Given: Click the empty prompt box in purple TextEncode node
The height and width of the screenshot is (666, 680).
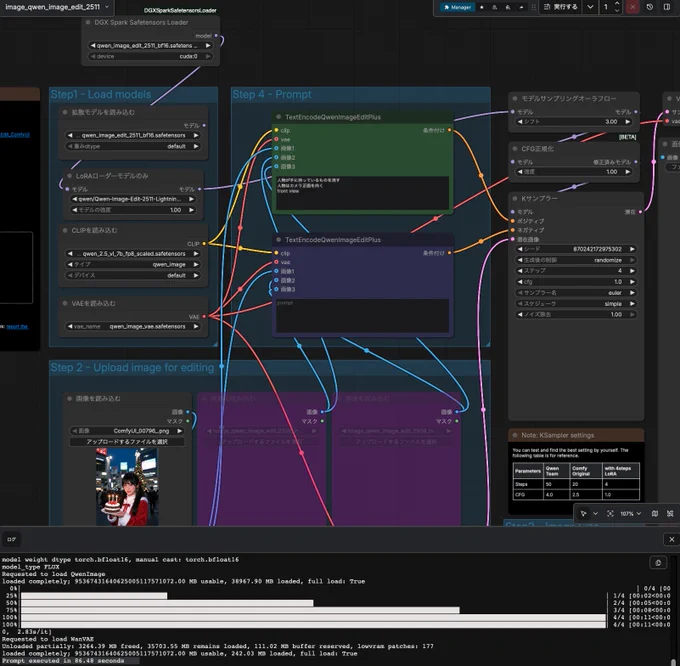Looking at the screenshot, I should [x=363, y=316].
